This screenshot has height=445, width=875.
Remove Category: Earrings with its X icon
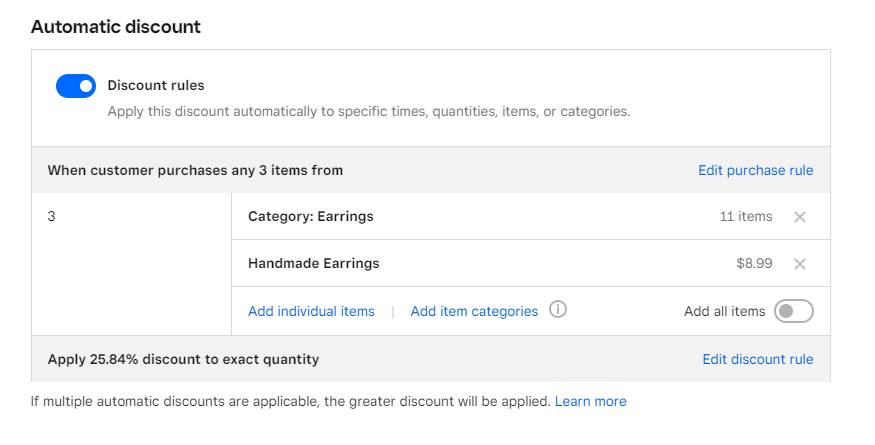(x=800, y=217)
